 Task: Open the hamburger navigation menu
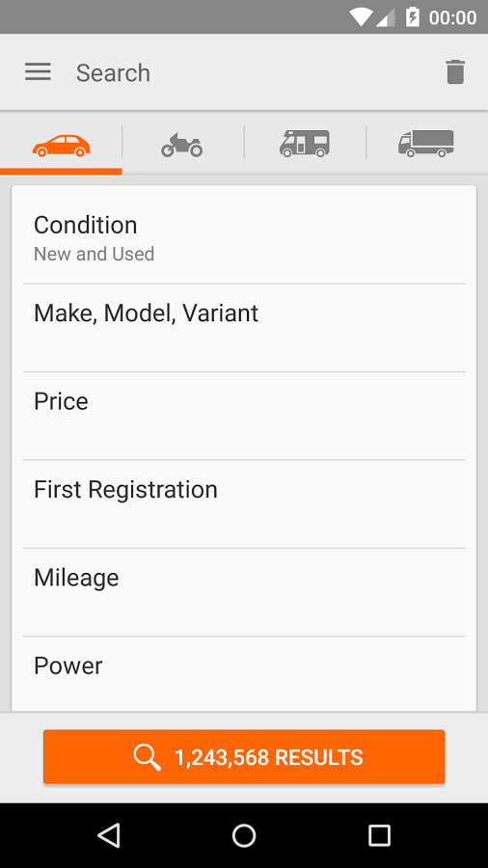coord(38,72)
